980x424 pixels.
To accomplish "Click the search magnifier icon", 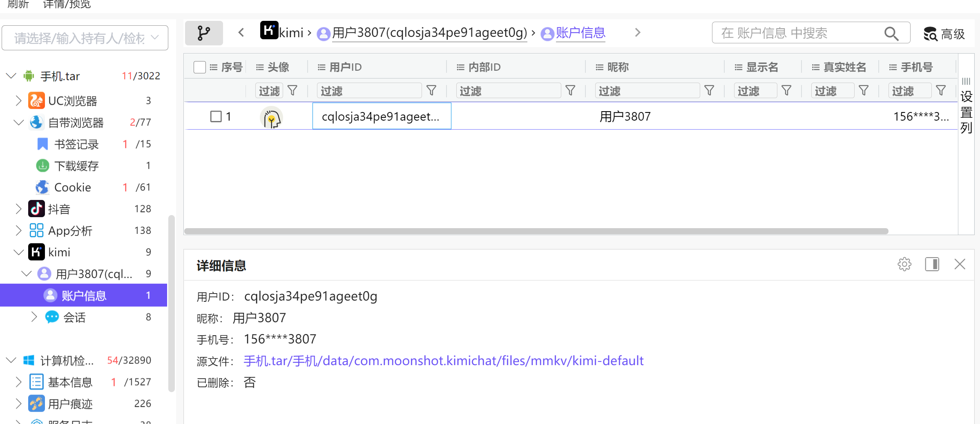I will point(891,34).
